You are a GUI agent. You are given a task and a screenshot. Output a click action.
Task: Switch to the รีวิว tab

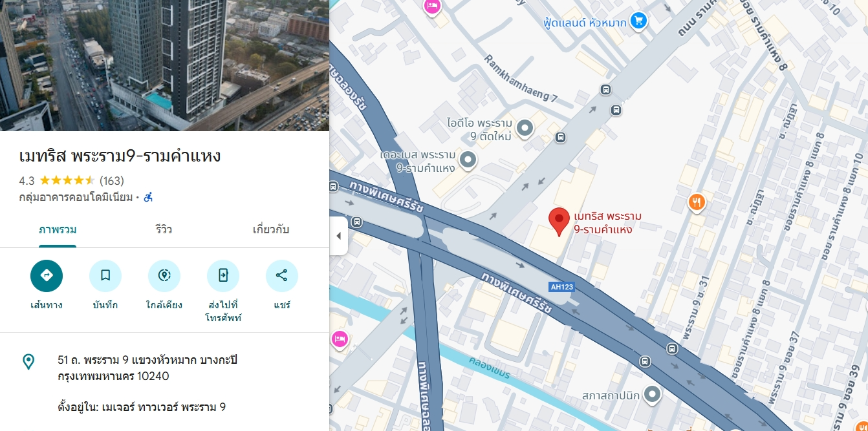[x=164, y=229]
